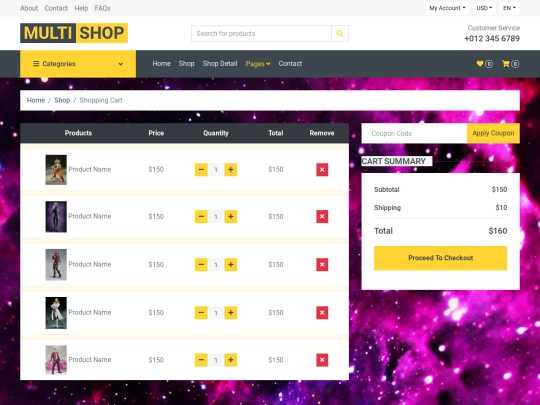Click Shopping Cart in the breadcrumb

tap(101, 100)
